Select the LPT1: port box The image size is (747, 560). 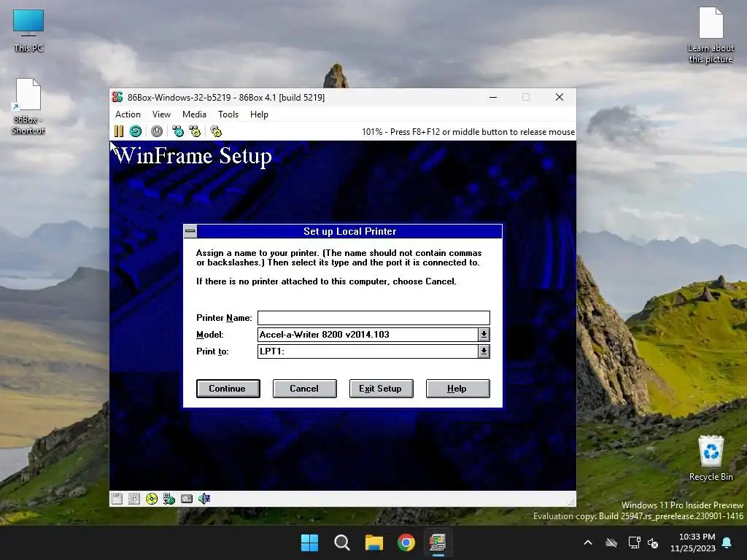[x=368, y=351]
